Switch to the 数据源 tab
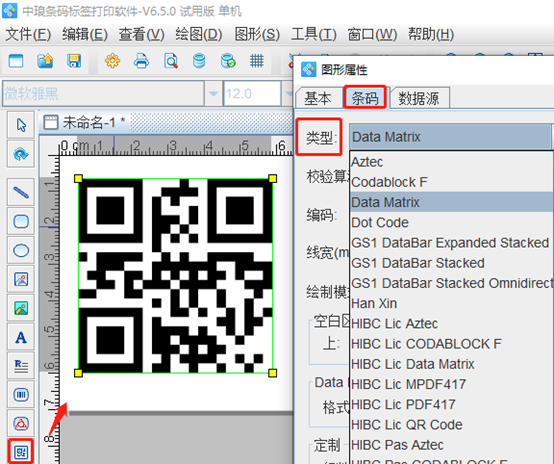Viewport: 554px width, 464px height. click(x=419, y=98)
